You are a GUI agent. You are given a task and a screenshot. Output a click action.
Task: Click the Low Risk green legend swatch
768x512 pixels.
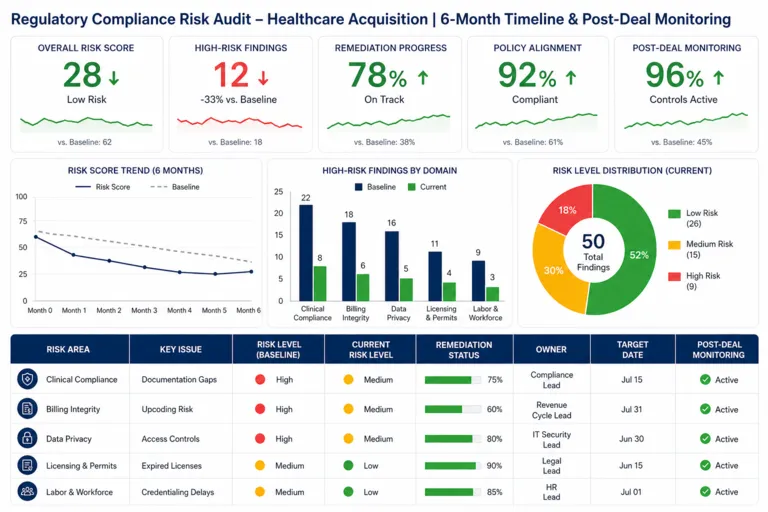tap(674, 214)
